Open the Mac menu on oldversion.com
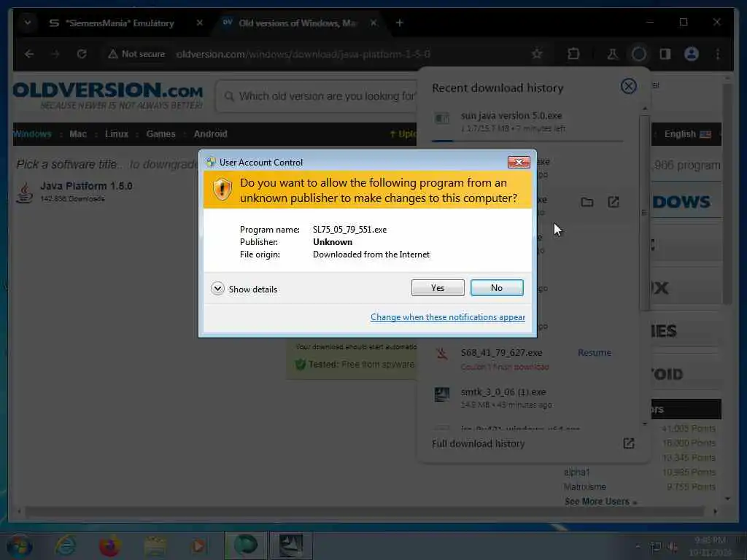 tap(78, 134)
